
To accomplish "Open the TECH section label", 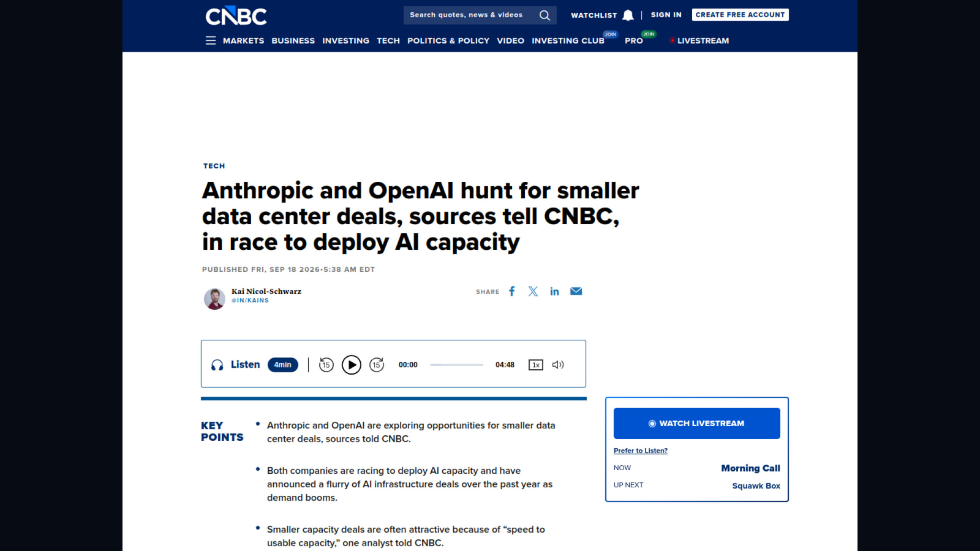I will point(214,166).
